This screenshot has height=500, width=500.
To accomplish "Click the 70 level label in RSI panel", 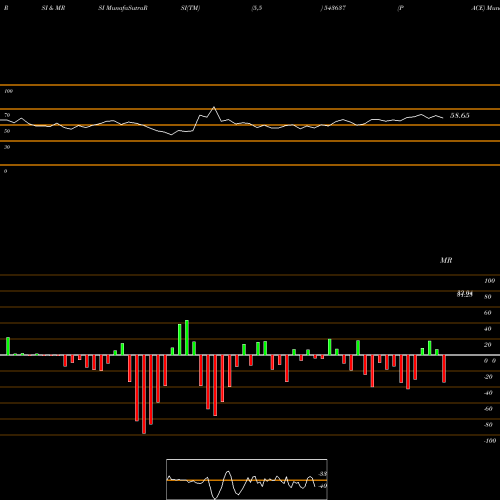I will 7,115.
